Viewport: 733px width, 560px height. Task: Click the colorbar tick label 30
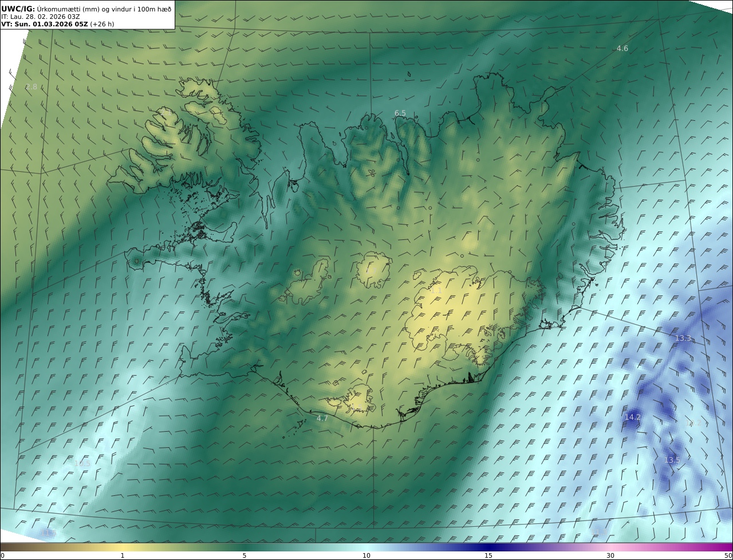(x=610, y=555)
